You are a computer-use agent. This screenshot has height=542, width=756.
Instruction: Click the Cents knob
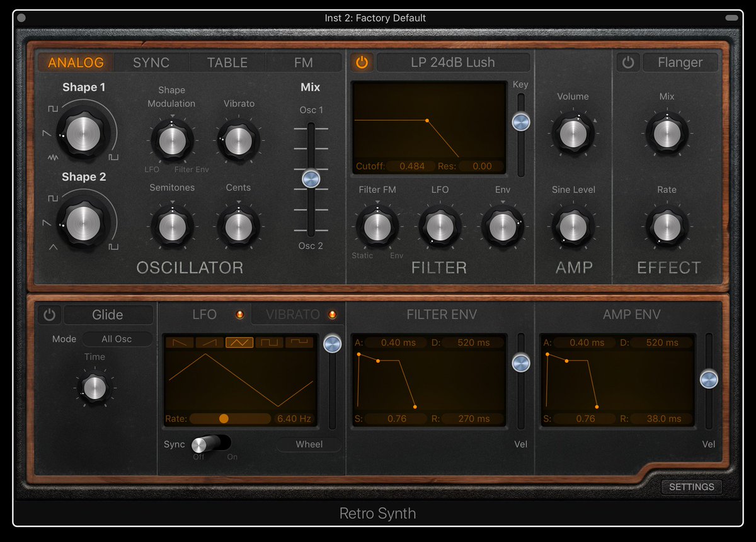239,226
